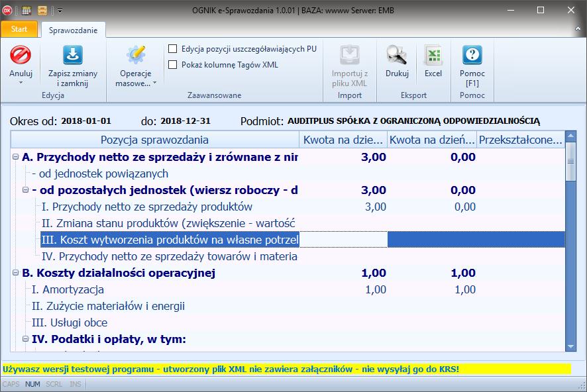Open the Operacje masowe dropdown arrow
This screenshot has height=392, width=587.
[154, 83]
